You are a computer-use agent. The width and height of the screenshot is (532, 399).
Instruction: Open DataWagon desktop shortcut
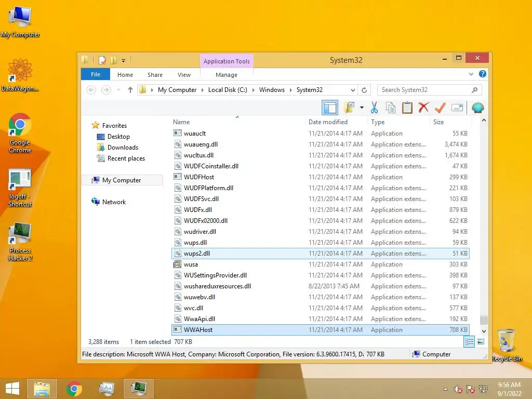coord(20,75)
